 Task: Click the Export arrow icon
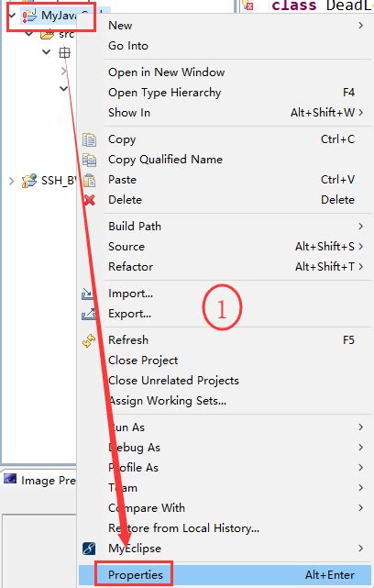coord(88,314)
